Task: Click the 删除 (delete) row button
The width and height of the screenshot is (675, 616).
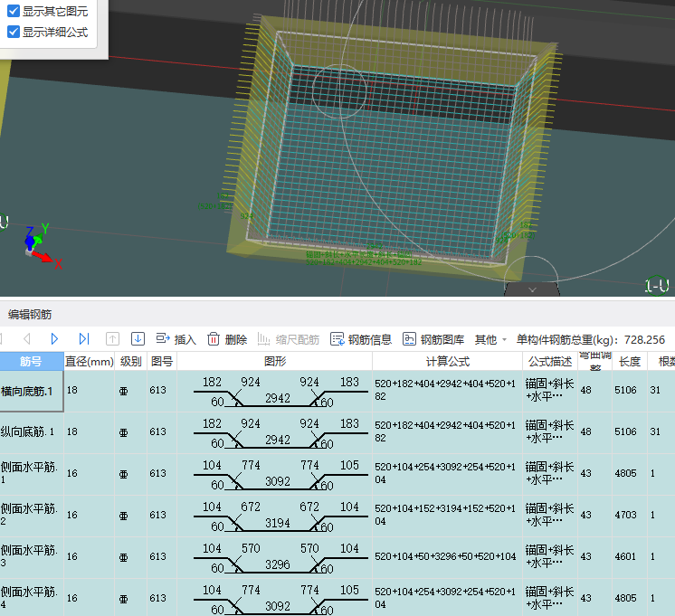Action: [226, 339]
